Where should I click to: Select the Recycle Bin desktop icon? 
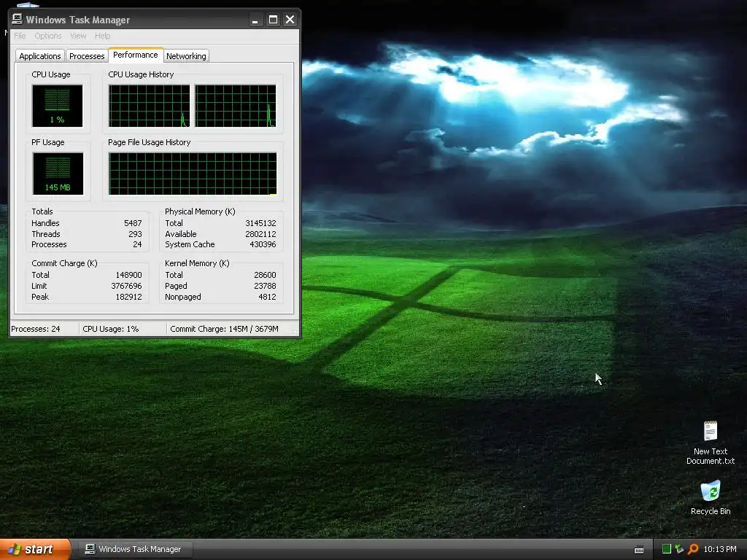click(x=711, y=498)
